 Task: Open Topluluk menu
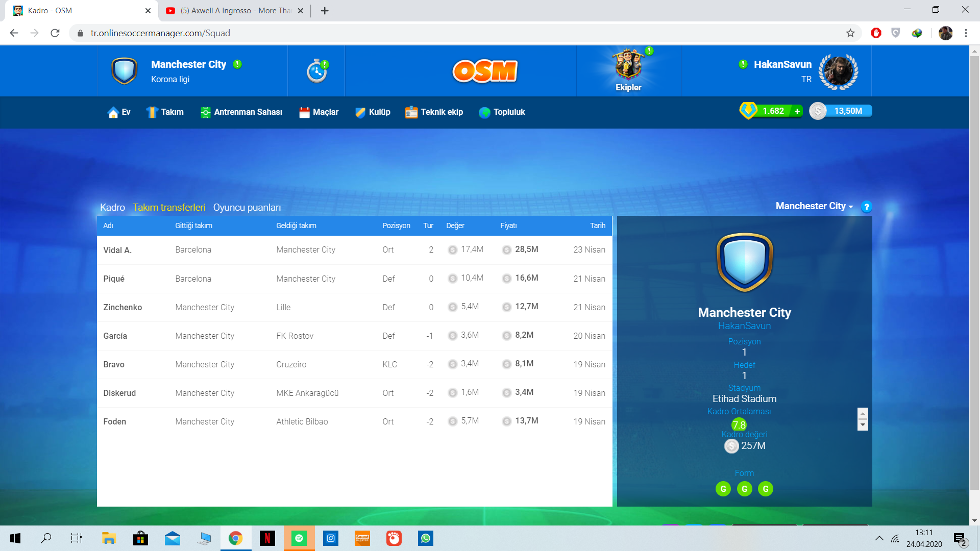502,112
